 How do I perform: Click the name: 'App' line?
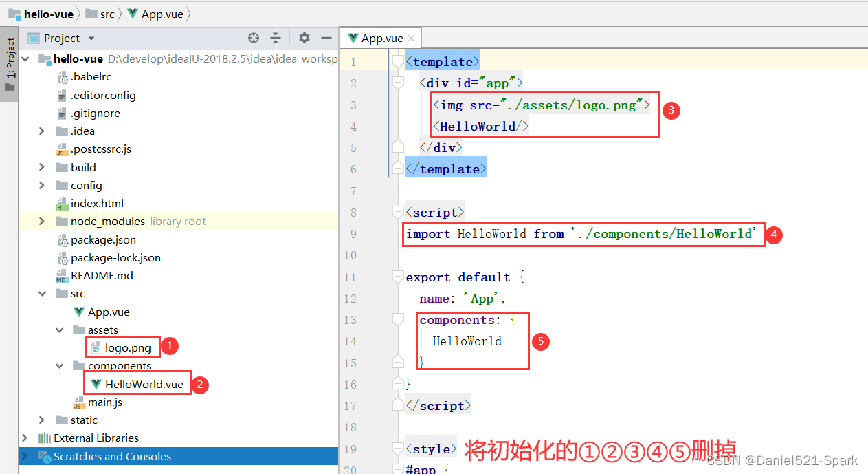point(463,299)
